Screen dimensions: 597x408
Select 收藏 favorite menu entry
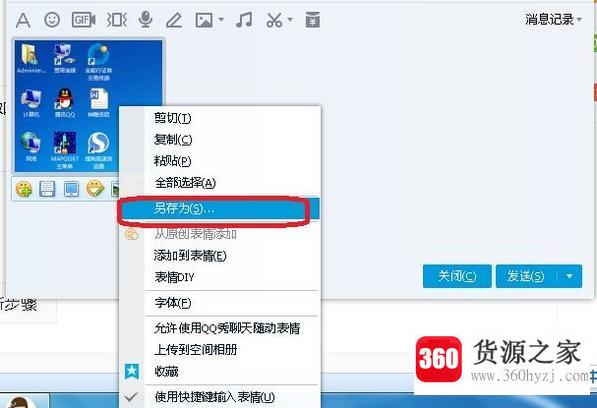[x=219, y=371]
